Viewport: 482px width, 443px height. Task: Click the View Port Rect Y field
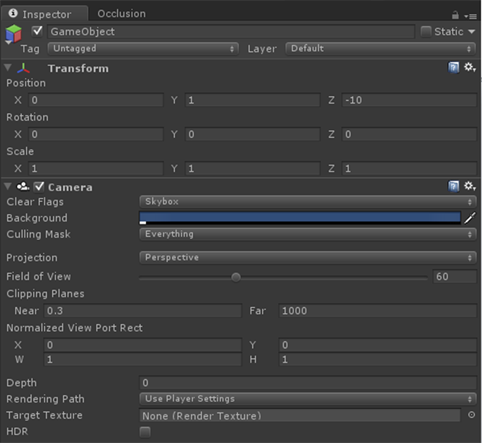[378, 345]
